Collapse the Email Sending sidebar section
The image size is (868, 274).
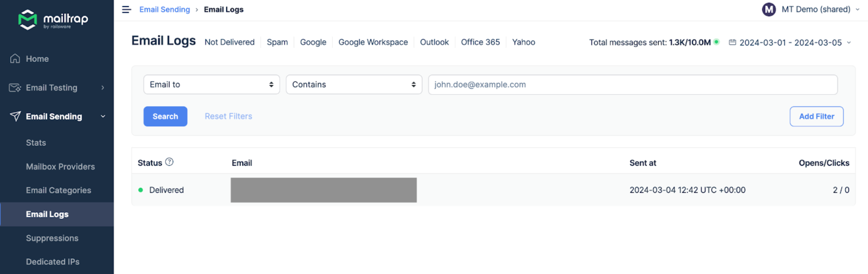pyautogui.click(x=103, y=117)
